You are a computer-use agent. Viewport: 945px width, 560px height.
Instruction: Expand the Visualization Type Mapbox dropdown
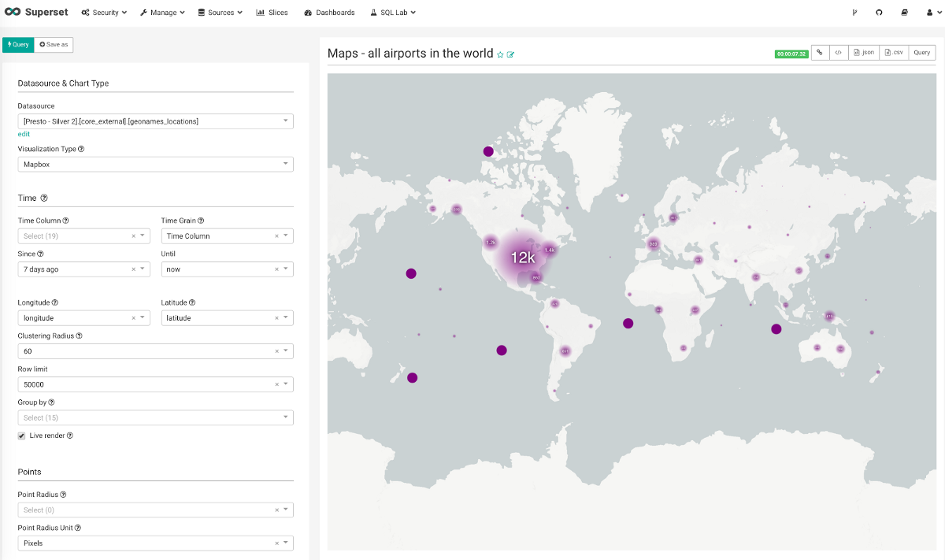(155, 164)
